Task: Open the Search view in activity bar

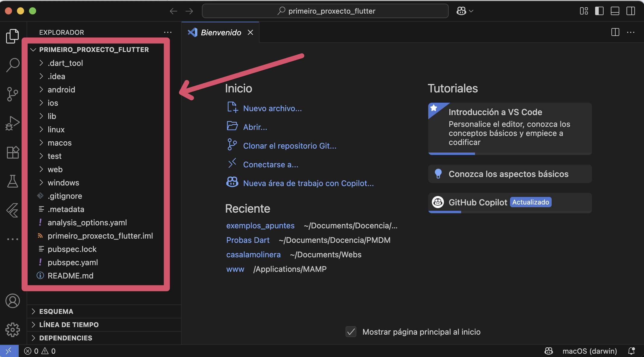Action: (x=13, y=65)
